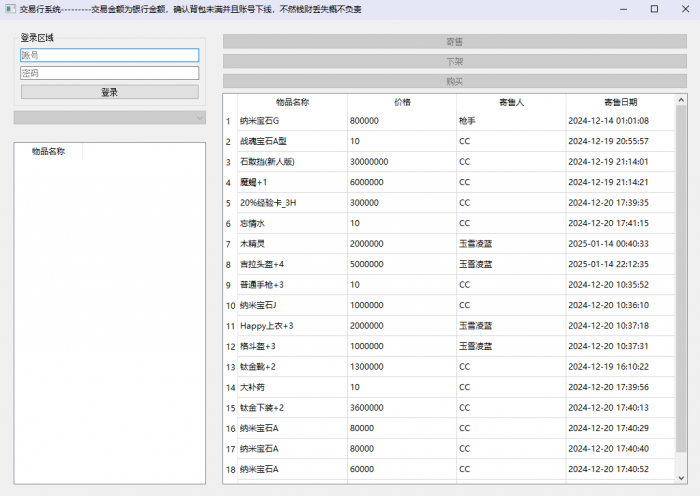Click 物品名称 header in left list panel

[48, 152]
